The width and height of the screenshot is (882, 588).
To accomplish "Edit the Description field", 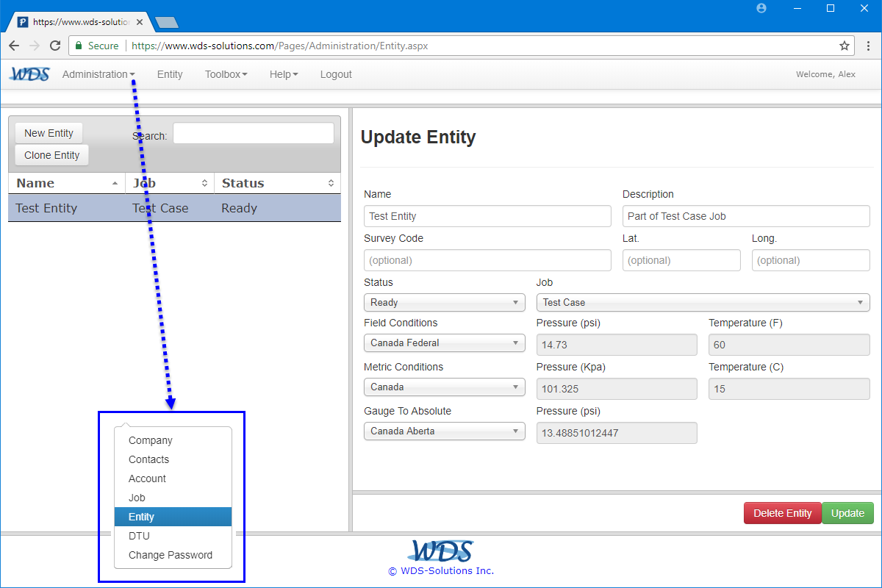I will (746, 216).
